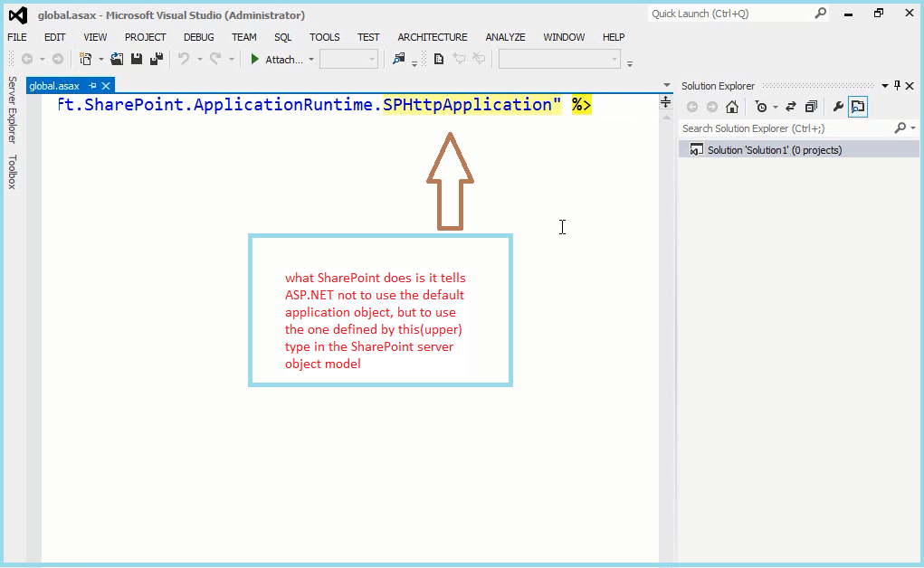This screenshot has height=568, width=924.
Task: Open Properties via the wrench icon
Action: [x=838, y=107]
